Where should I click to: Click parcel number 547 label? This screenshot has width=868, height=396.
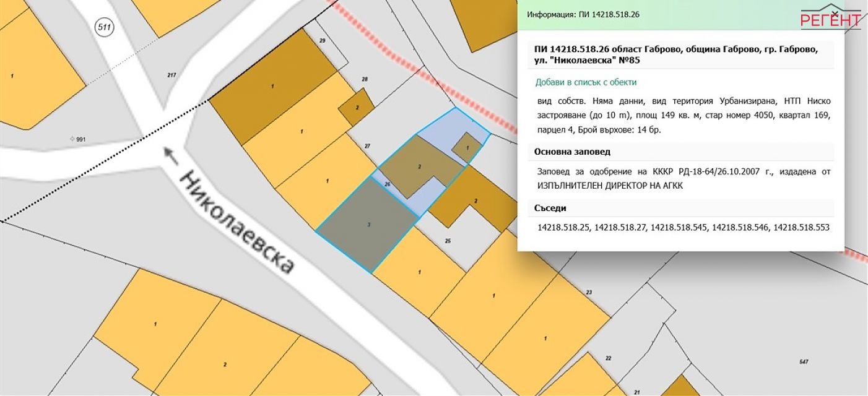pyautogui.click(x=804, y=362)
